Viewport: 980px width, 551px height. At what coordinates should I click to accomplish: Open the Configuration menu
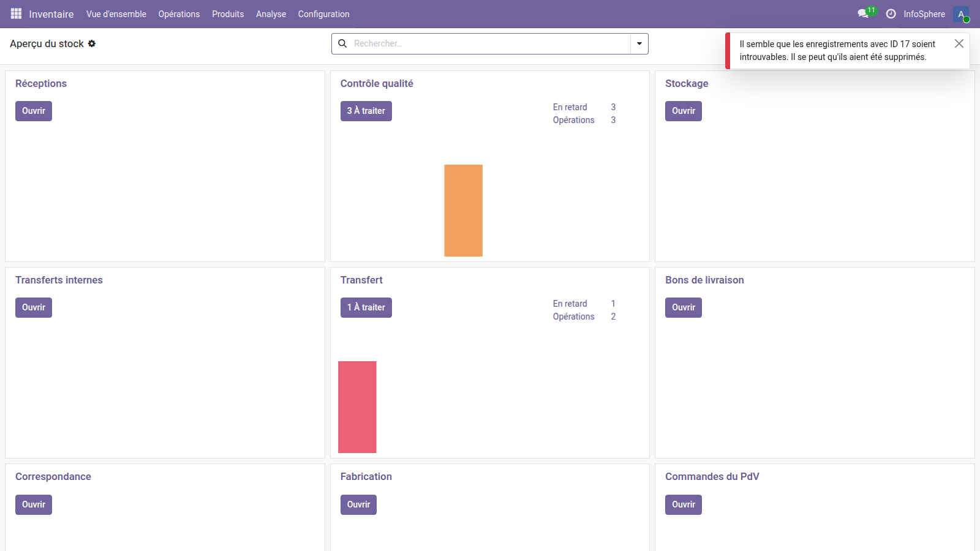pyautogui.click(x=323, y=13)
